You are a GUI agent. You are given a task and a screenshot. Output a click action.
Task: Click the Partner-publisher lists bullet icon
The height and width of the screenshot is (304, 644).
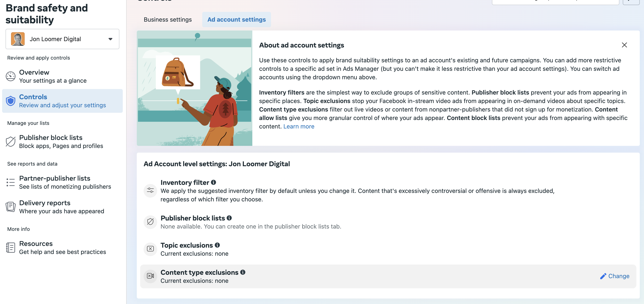10,182
